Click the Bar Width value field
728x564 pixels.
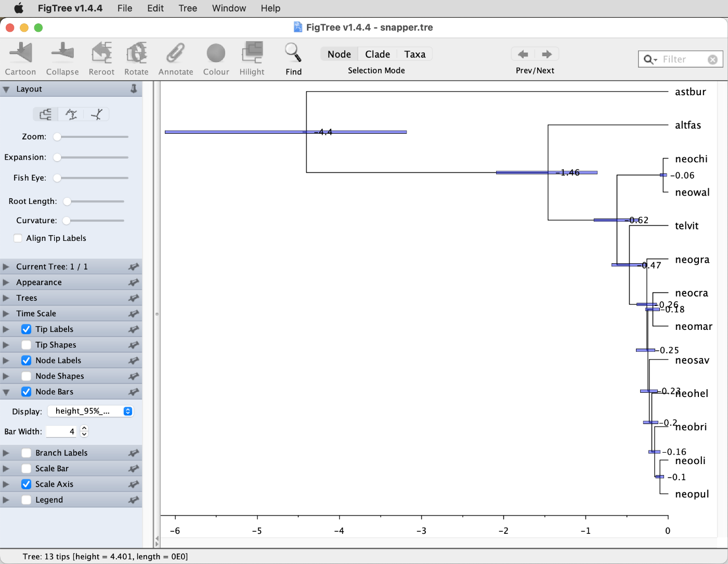point(61,431)
